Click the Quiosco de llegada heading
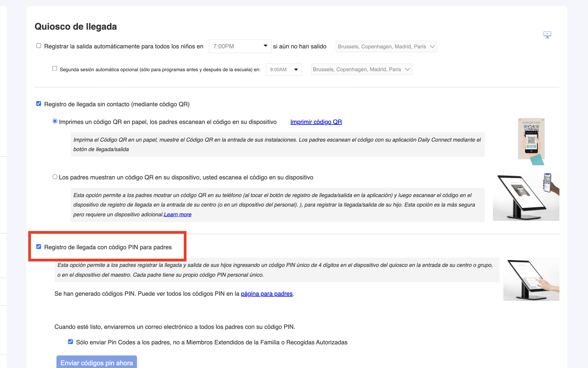This screenshot has height=368, width=588. [x=76, y=27]
